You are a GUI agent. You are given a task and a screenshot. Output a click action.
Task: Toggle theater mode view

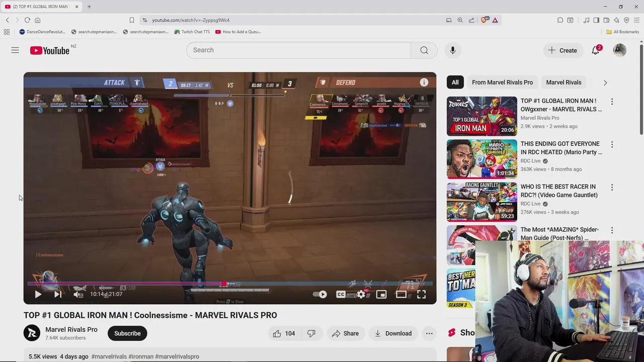401,295
